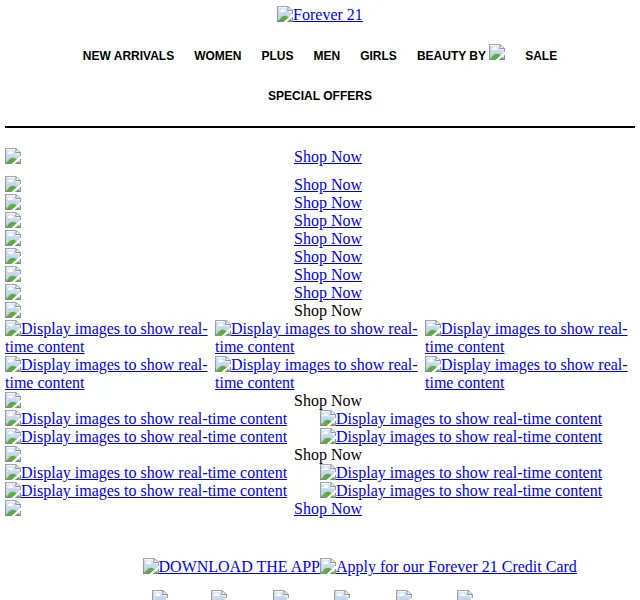Open the Forever 21 logo link
This screenshot has width=640, height=600.
[x=320, y=15]
